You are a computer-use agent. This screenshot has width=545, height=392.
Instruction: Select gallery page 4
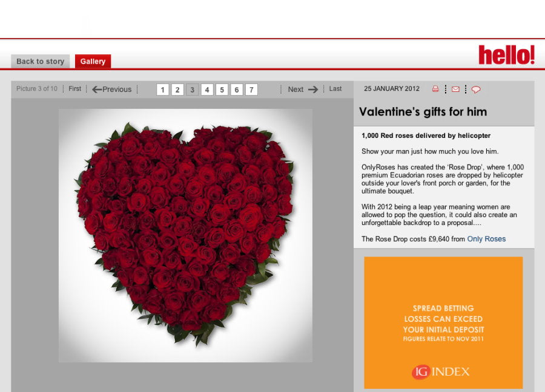click(207, 90)
